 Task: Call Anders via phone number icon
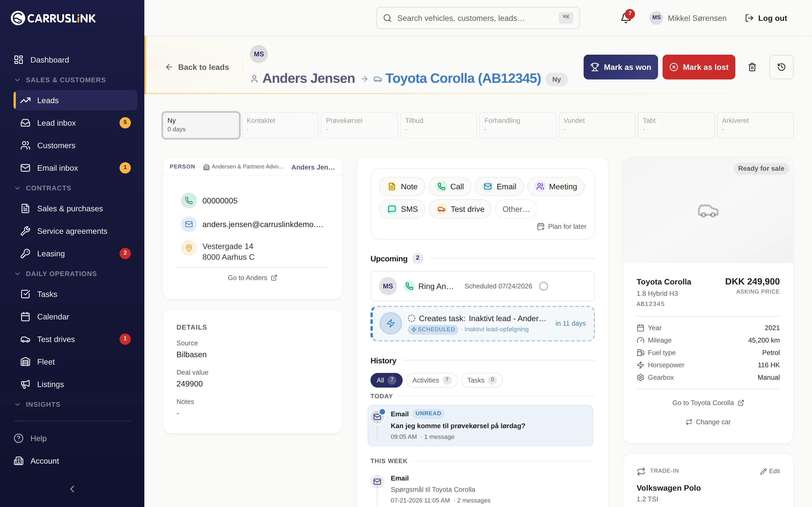click(x=189, y=201)
